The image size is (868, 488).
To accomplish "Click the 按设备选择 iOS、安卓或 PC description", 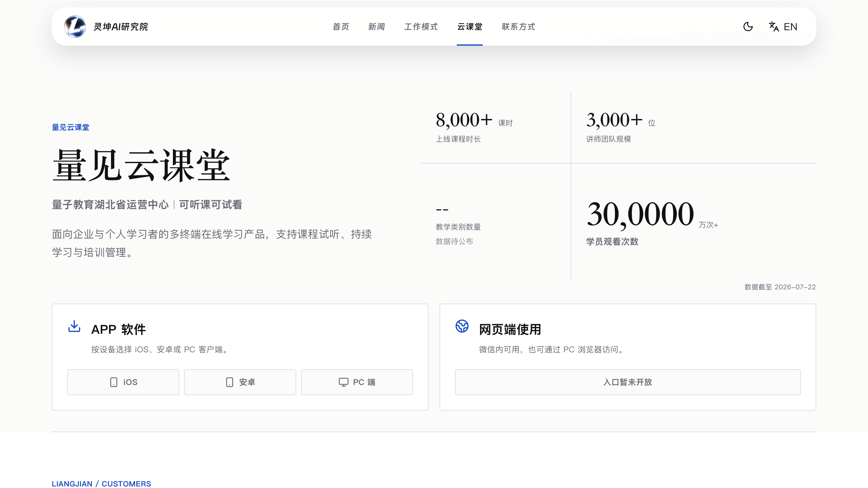I will (161, 350).
